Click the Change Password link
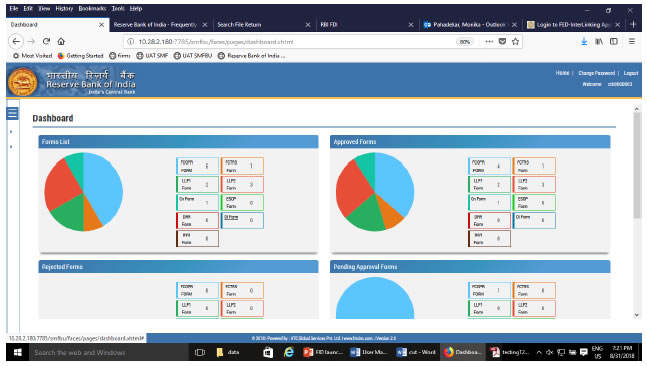 596,73
